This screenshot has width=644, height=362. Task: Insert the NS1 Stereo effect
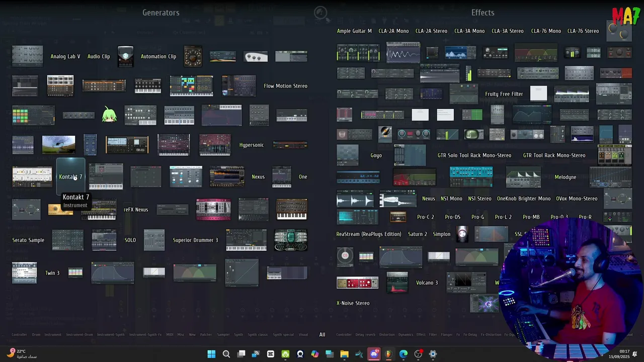click(479, 199)
